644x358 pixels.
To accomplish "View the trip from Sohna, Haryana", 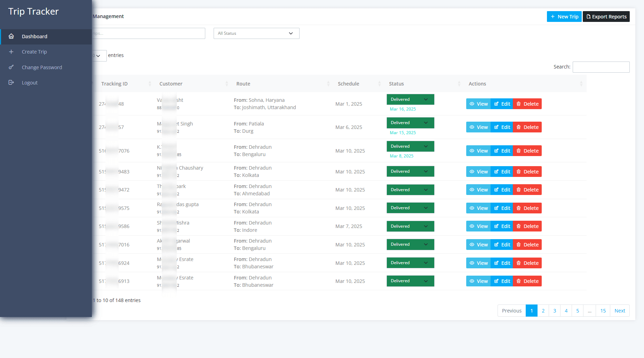I will point(478,104).
